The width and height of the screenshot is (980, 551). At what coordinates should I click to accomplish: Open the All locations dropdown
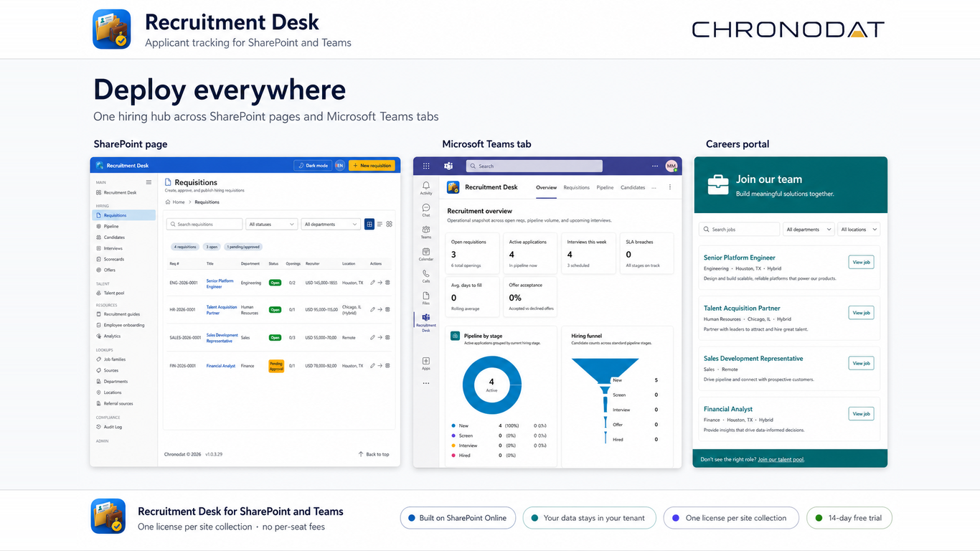click(x=859, y=230)
